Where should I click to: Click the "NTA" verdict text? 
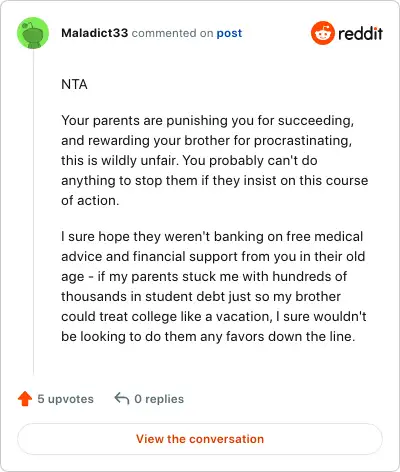[74, 84]
